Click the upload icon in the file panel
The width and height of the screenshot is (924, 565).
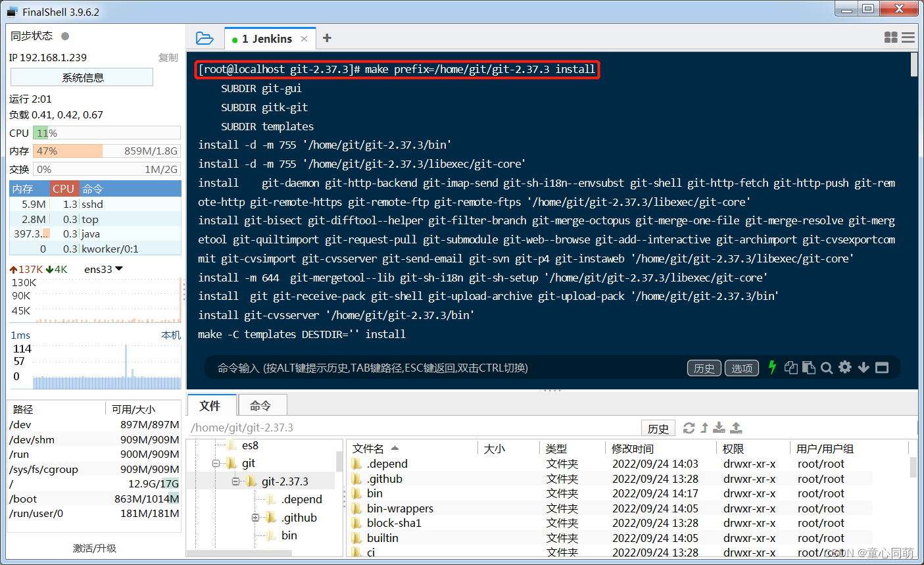tap(736, 428)
